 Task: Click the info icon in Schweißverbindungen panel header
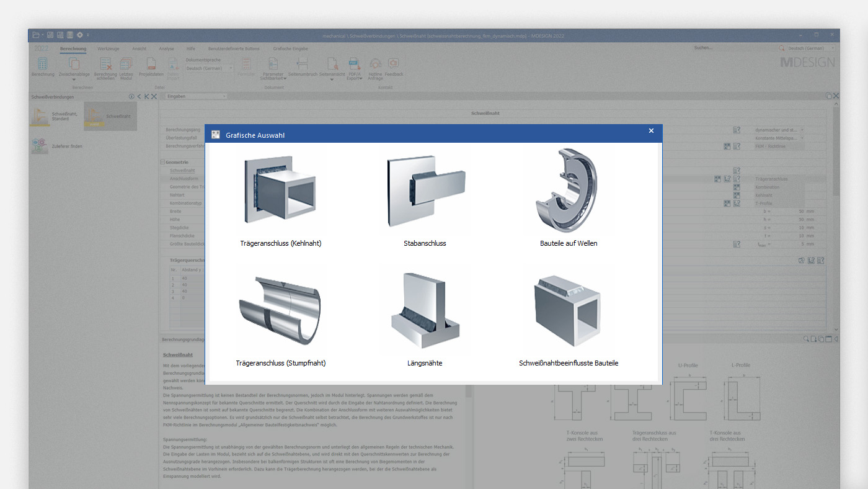pyautogui.click(x=131, y=97)
